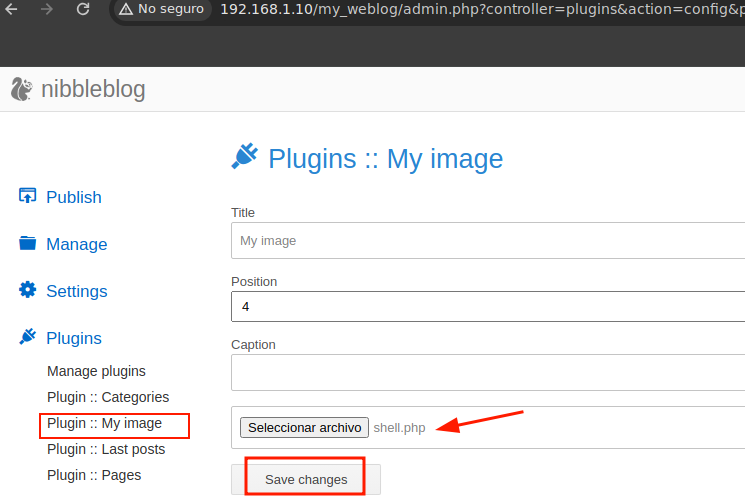Focus the Title text field
The width and height of the screenshot is (745, 498).
(487, 241)
